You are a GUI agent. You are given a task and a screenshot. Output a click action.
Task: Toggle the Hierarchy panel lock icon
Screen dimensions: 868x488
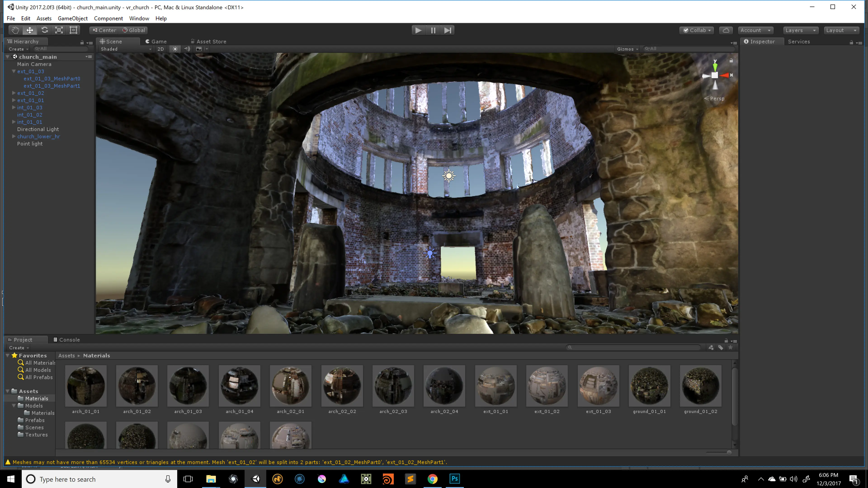(x=82, y=42)
